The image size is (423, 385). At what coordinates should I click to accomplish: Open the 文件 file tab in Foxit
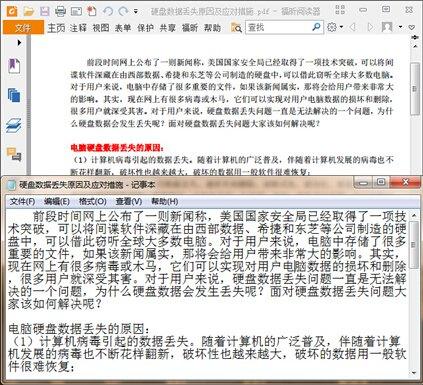[x=23, y=28]
